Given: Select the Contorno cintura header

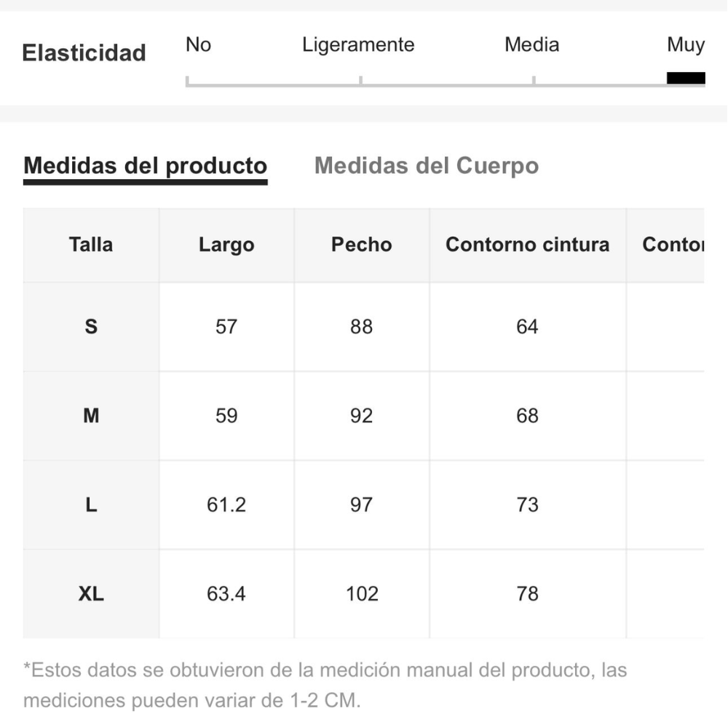Looking at the screenshot, I should (527, 245).
